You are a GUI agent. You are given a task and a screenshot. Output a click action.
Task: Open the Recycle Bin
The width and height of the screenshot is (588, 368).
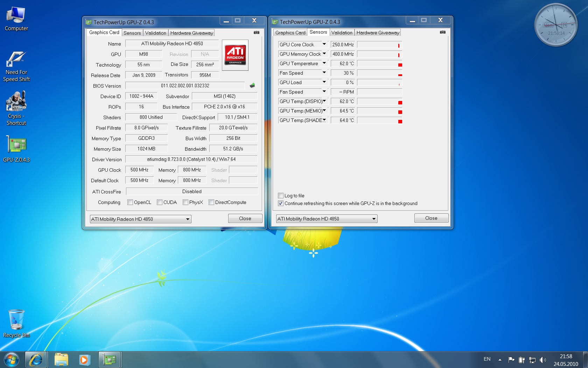click(x=16, y=323)
